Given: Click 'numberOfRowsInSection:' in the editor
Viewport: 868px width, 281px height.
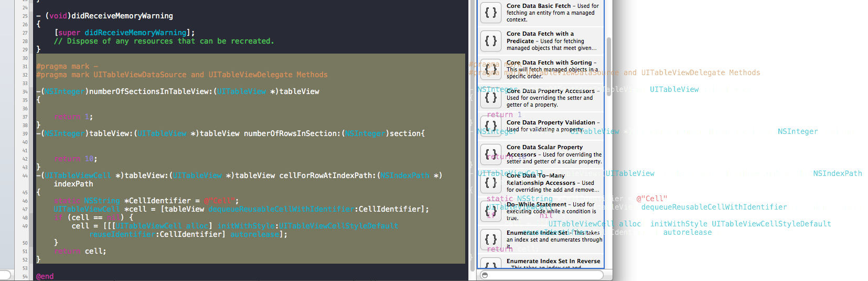Looking at the screenshot, I should (x=292, y=133).
